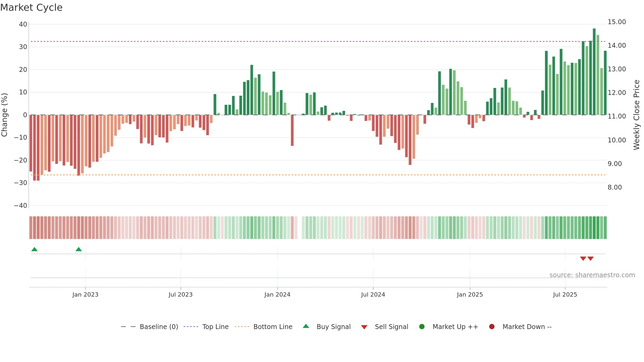The width and height of the screenshot is (644, 362).
Task: Click the Jan 2023 axis label
Action: 85,294
